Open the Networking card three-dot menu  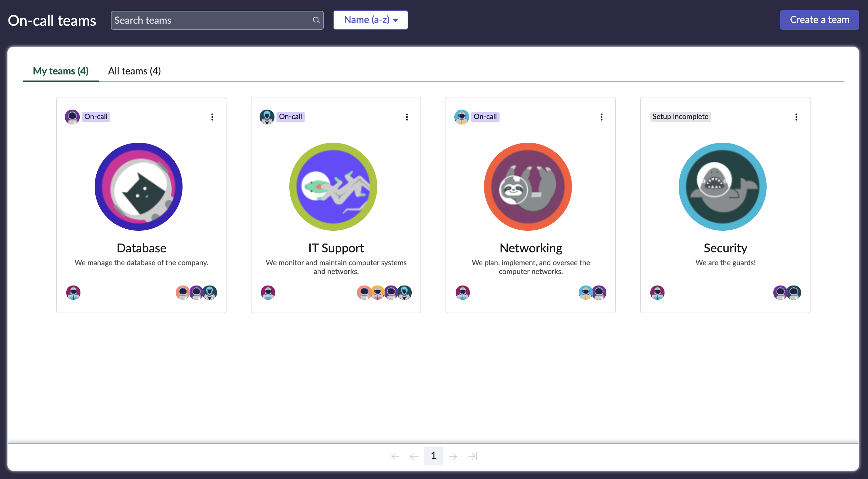pyautogui.click(x=602, y=117)
